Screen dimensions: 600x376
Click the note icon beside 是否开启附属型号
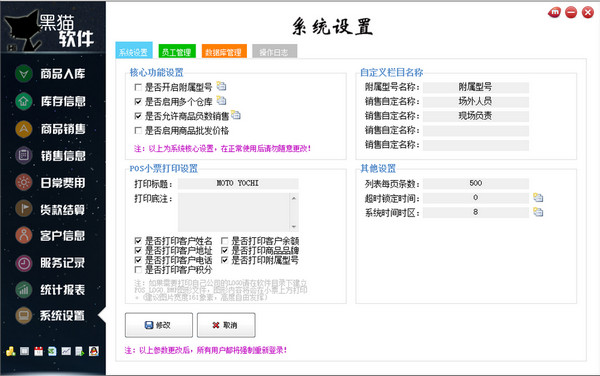(221, 86)
